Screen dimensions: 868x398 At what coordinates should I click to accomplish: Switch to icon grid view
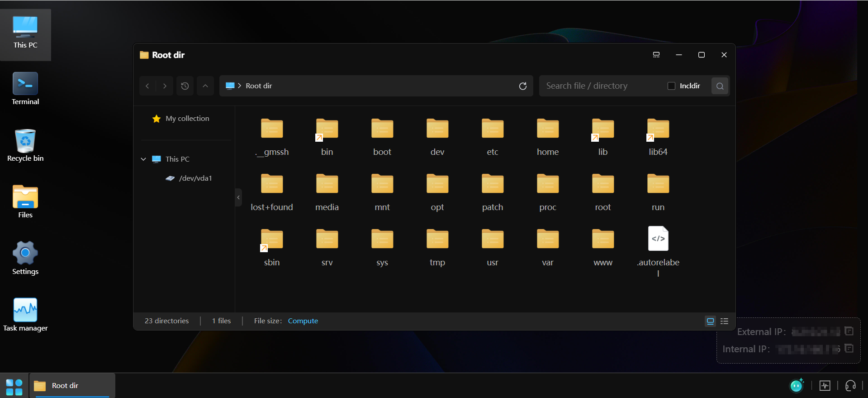point(711,321)
